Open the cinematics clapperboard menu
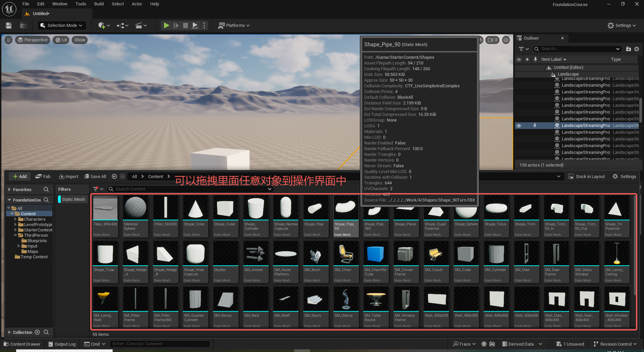 (x=141, y=26)
